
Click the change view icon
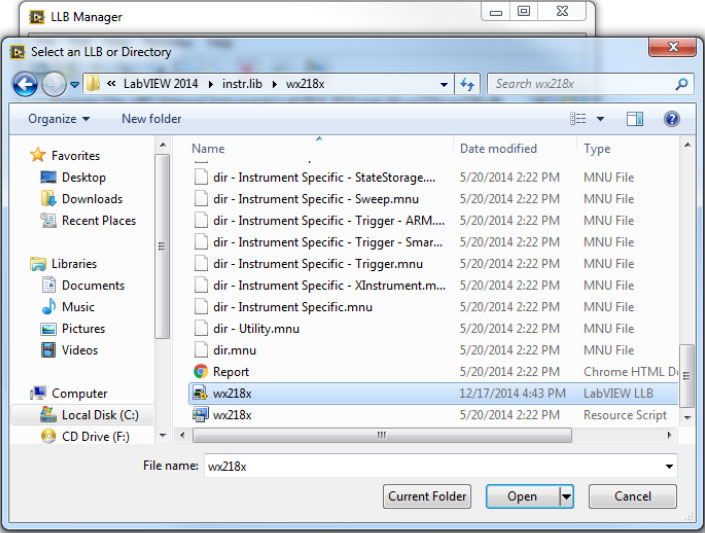point(578,119)
